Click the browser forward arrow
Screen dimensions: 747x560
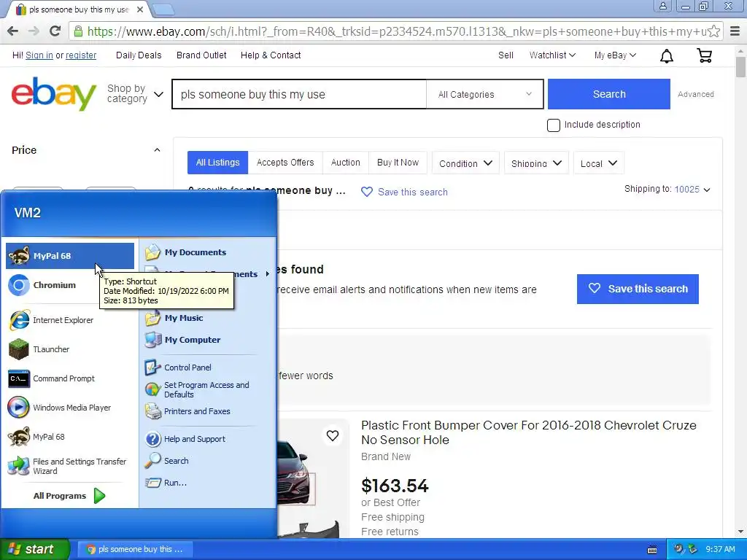[34, 31]
